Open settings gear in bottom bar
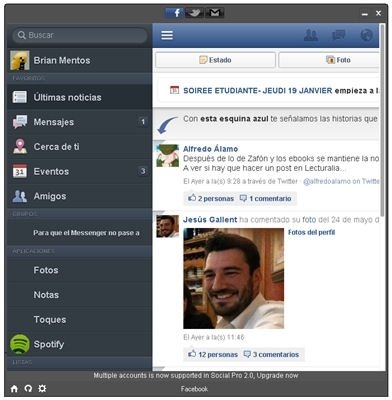Screen dimensions: 392x400 [x=42, y=389]
